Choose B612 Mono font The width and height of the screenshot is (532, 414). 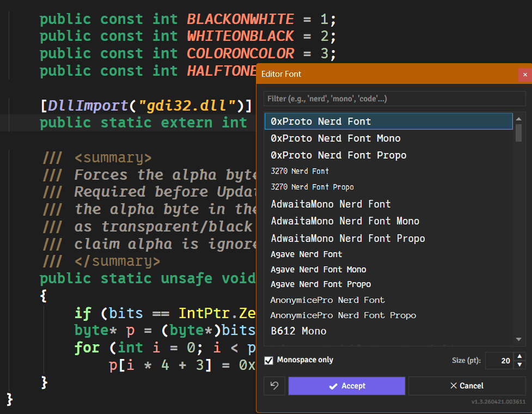[x=388, y=331]
